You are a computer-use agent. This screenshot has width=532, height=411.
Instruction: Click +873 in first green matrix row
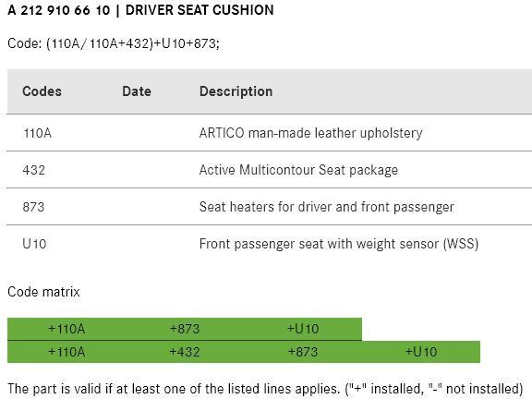[x=185, y=329]
